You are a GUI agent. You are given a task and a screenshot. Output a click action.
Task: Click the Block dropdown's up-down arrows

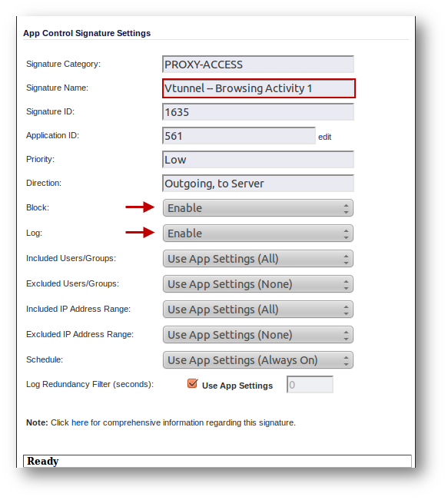click(346, 208)
